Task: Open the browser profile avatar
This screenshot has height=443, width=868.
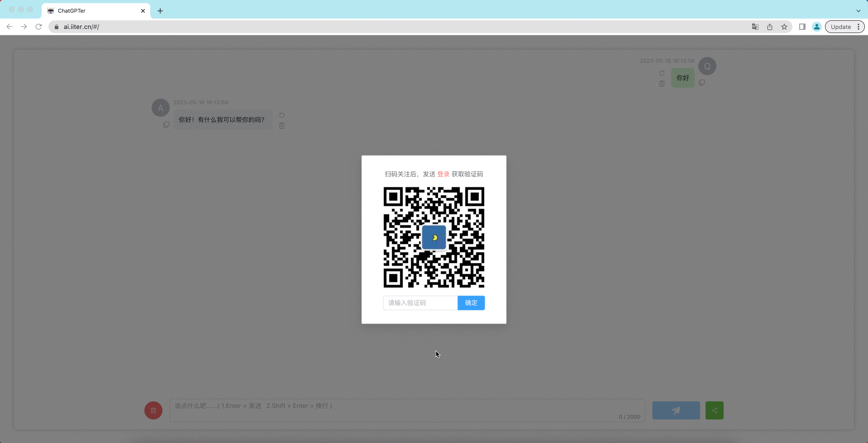Action: pos(816,27)
